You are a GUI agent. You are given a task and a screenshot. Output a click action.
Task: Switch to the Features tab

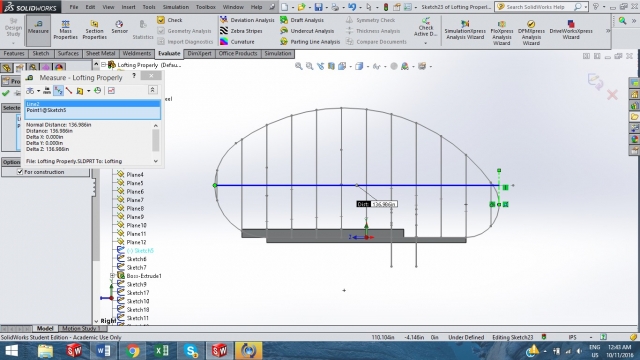[x=14, y=53]
